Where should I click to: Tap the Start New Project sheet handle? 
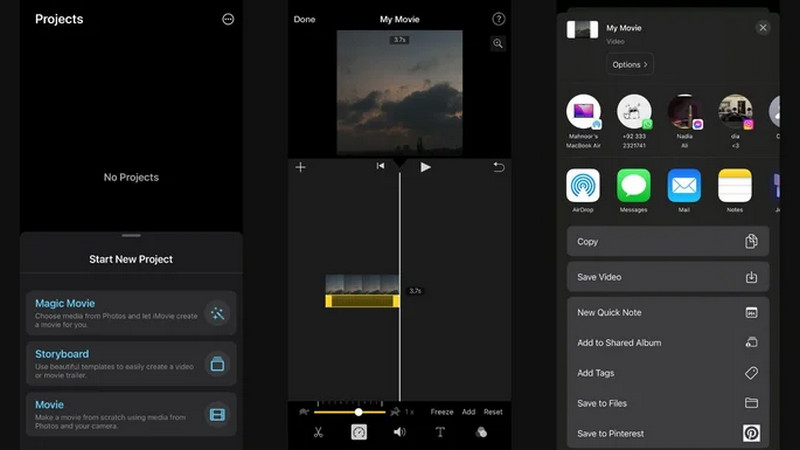coord(131,235)
